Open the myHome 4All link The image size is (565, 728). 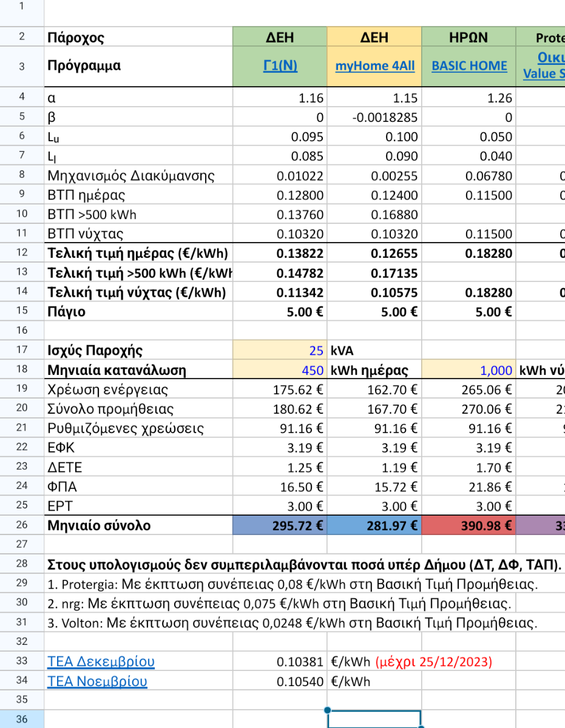pyautogui.click(x=375, y=66)
